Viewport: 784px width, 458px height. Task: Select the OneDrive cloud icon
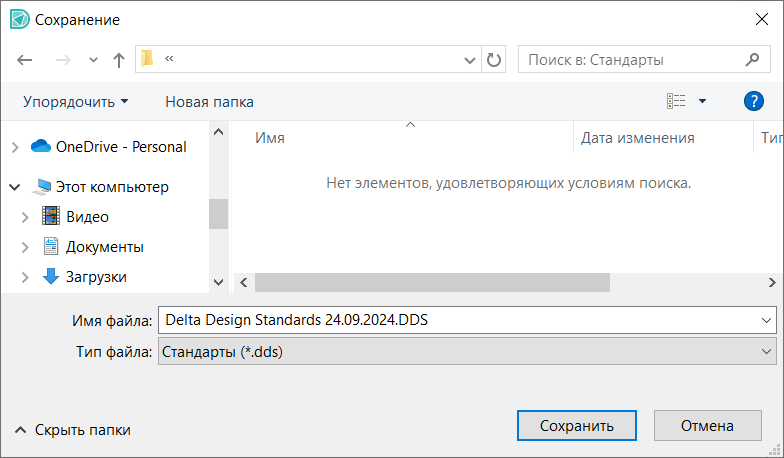(41, 146)
